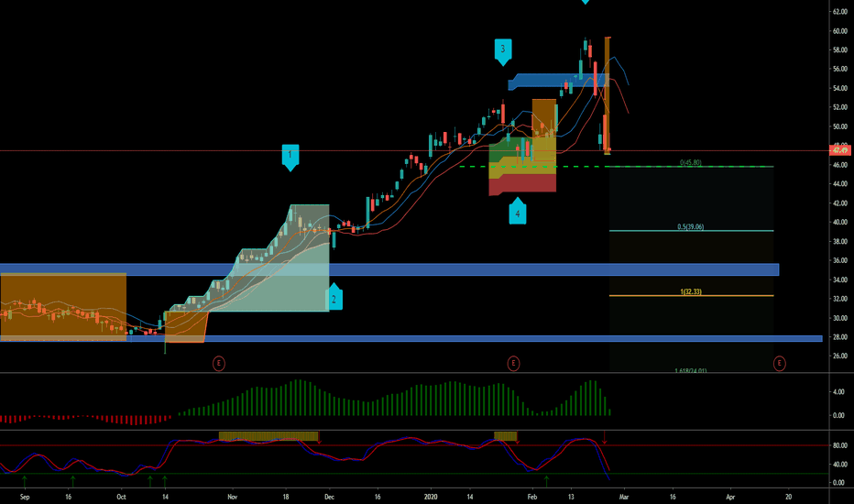Click the 56.00 price axis label
The height and width of the screenshot is (504, 854).
coord(840,70)
